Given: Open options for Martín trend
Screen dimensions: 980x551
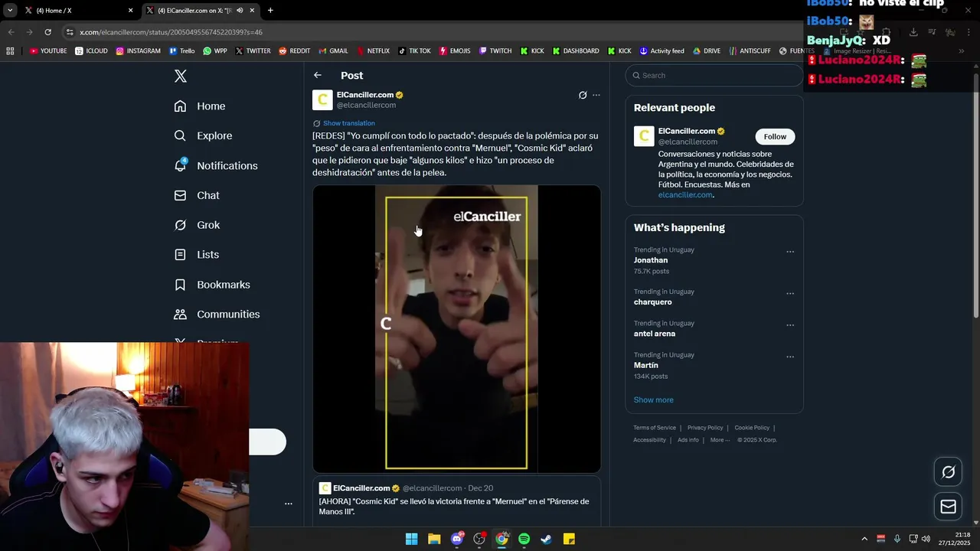Looking at the screenshot, I should [x=790, y=357].
